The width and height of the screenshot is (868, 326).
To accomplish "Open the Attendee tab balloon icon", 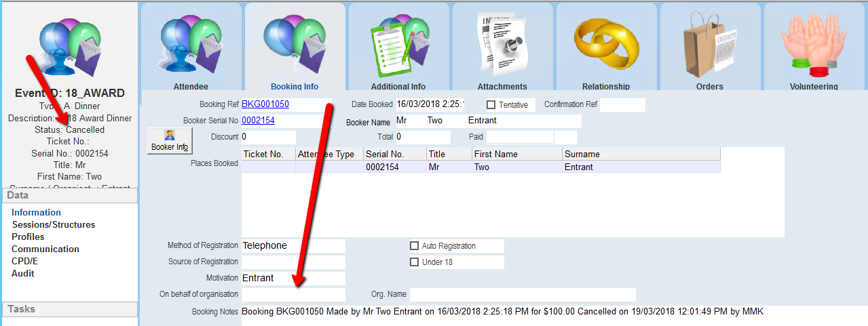I will (x=191, y=43).
